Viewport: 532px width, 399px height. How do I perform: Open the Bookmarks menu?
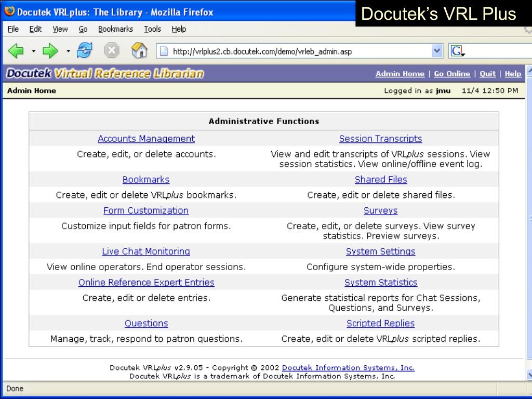click(x=115, y=29)
